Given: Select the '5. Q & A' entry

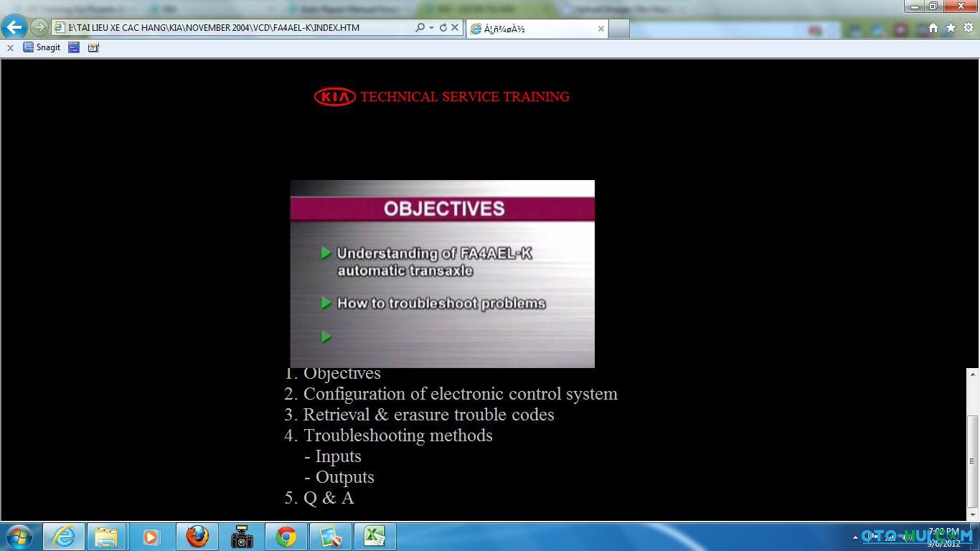Looking at the screenshot, I should pyautogui.click(x=319, y=498).
